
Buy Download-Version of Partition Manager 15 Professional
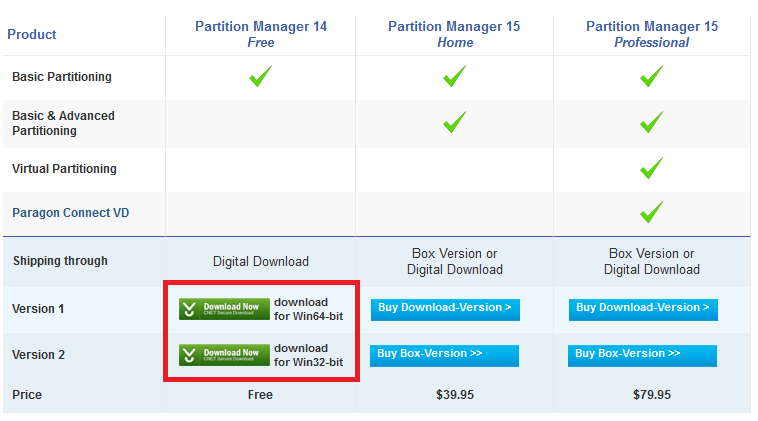click(x=643, y=309)
